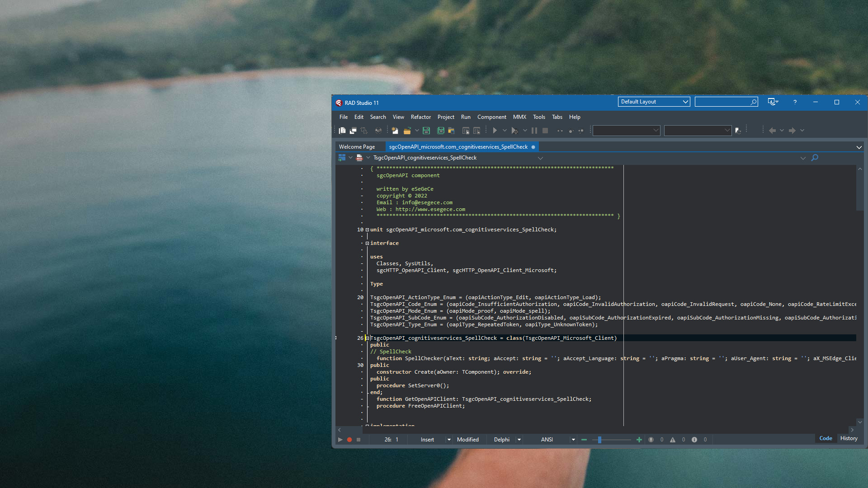
Task: Click the Run Until Return debug icon
Action: (x=581, y=131)
